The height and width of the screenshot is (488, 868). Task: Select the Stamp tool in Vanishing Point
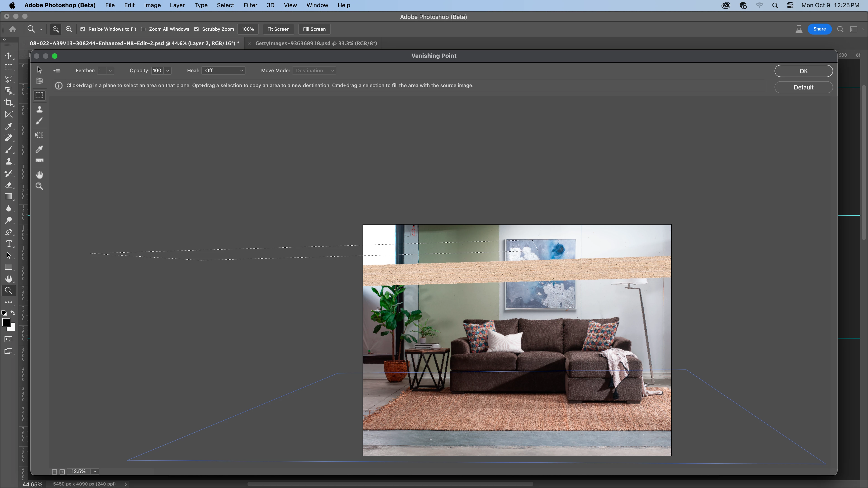(39, 109)
